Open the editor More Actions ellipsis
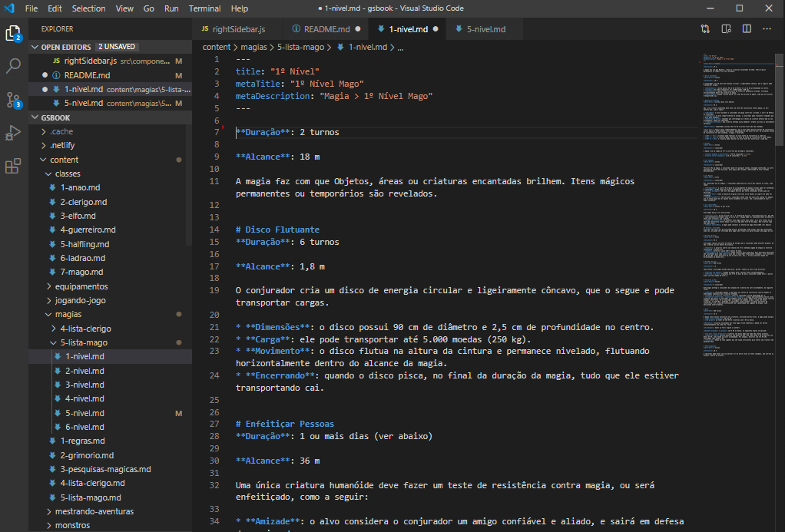Image resolution: width=785 pixels, height=532 pixels. click(x=767, y=29)
